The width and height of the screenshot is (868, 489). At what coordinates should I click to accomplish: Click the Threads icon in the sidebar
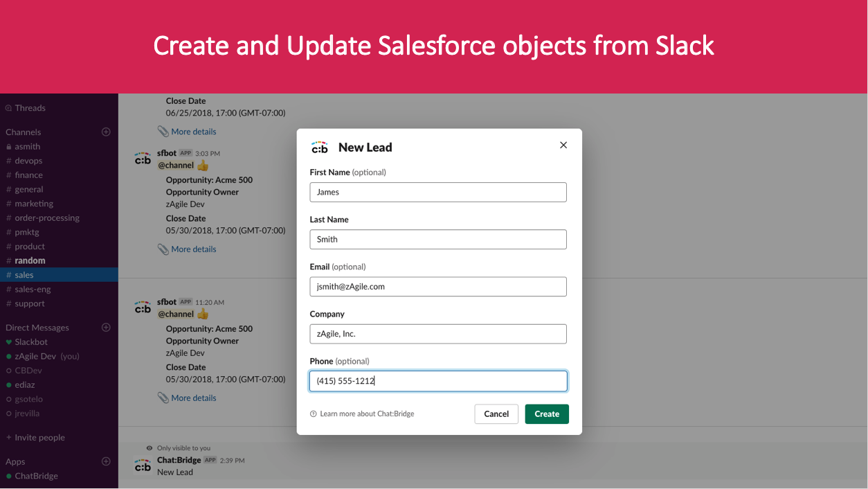coord(8,107)
